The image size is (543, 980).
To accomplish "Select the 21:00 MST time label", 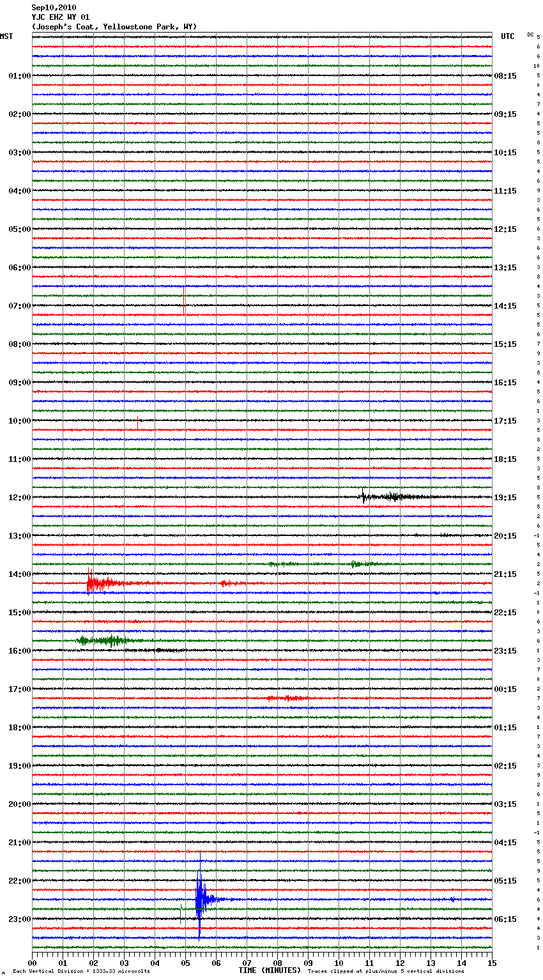I will click(20, 843).
